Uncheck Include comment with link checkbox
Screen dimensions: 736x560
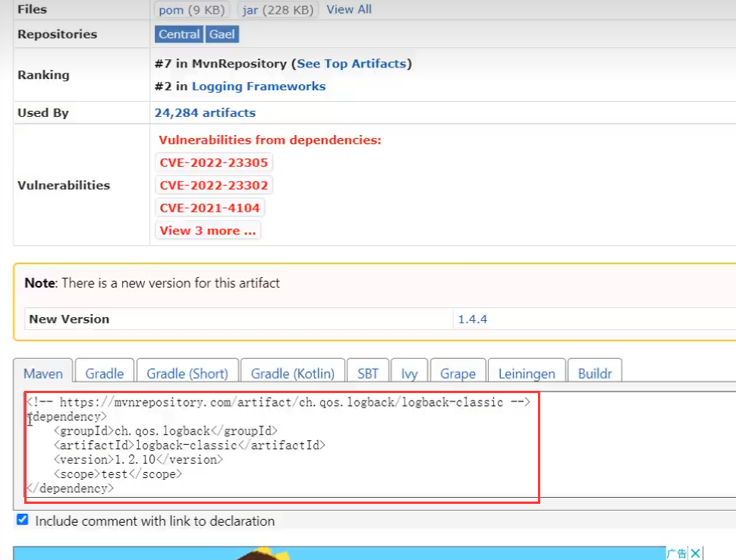coord(23,520)
